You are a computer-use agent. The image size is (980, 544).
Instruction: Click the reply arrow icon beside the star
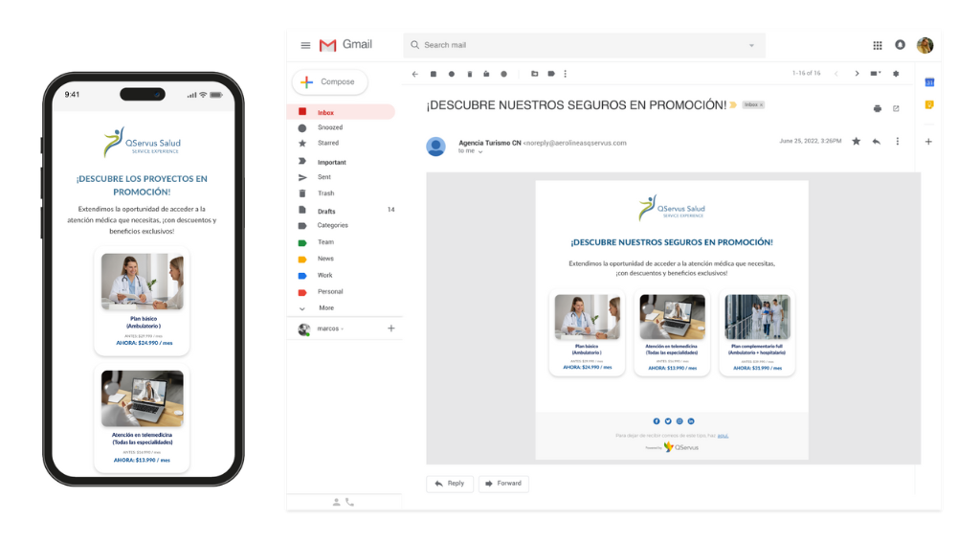click(876, 142)
